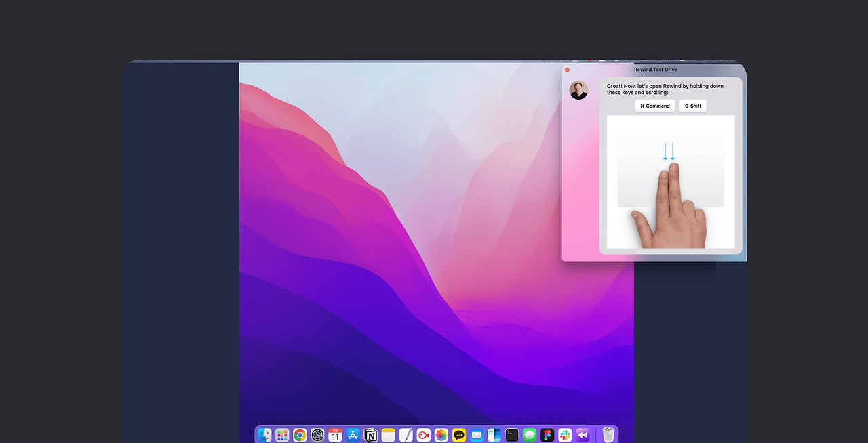Viewport: 868px width, 443px height.
Task: Open Launchpad in the Dock
Action: (282, 435)
